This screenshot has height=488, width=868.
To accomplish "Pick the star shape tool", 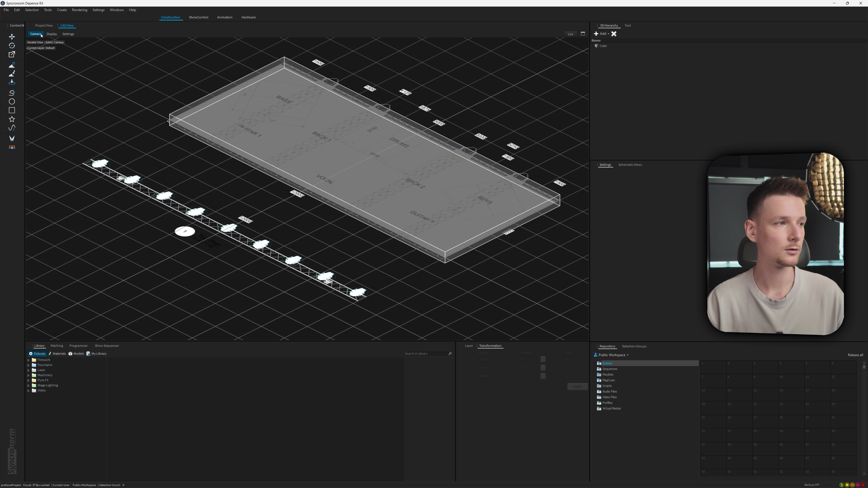I will click(x=12, y=119).
